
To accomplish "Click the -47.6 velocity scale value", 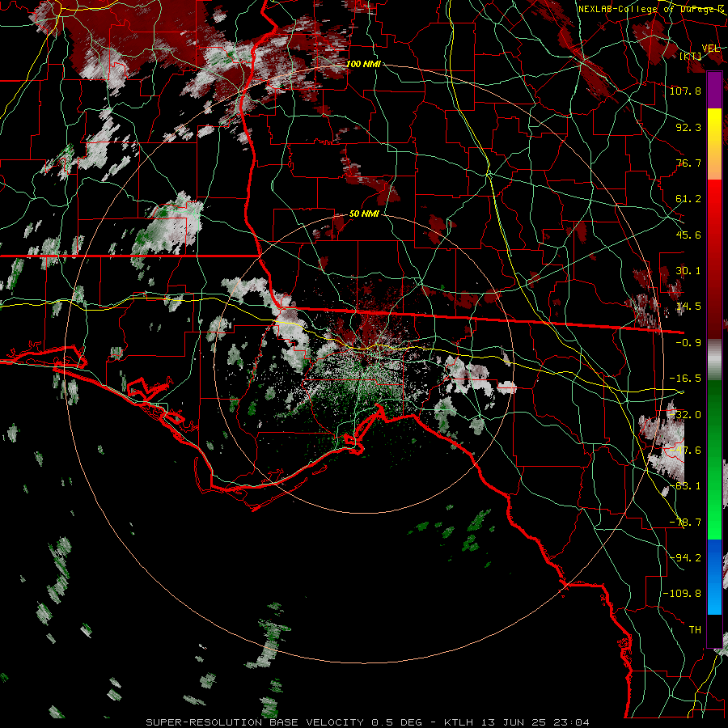I will click(686, 451).
